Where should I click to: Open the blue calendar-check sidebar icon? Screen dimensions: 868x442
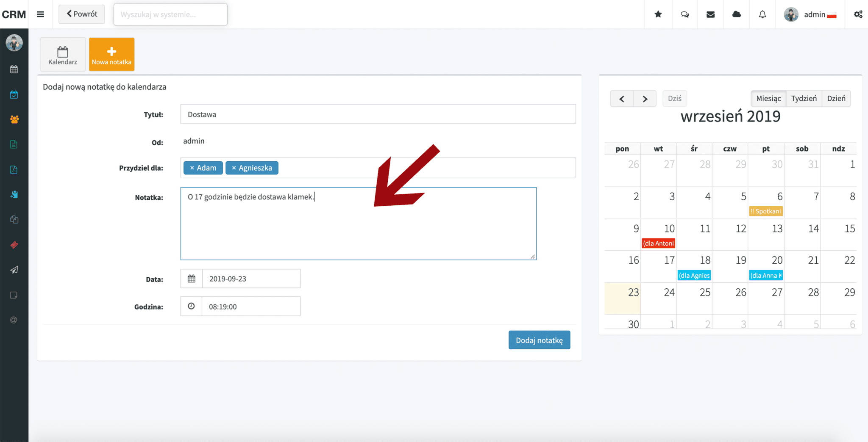pyautogui.click(x=14, y=94)
